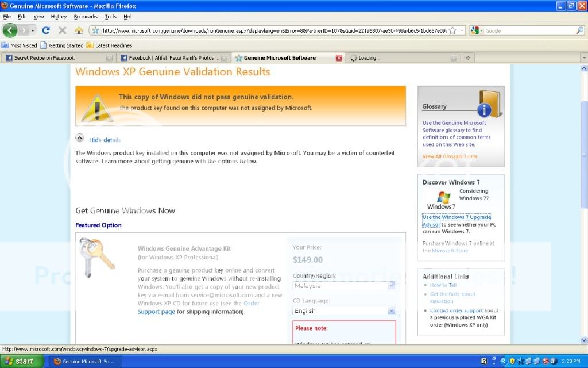
Task: Click the page scroll down arrow
Action: pos(584,340)
